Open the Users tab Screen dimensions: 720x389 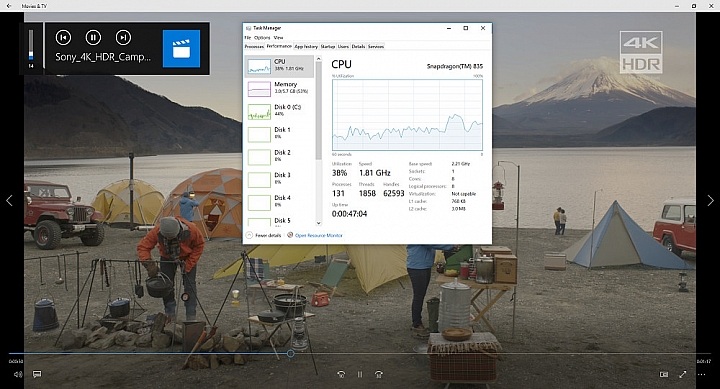tap(343, 46)
